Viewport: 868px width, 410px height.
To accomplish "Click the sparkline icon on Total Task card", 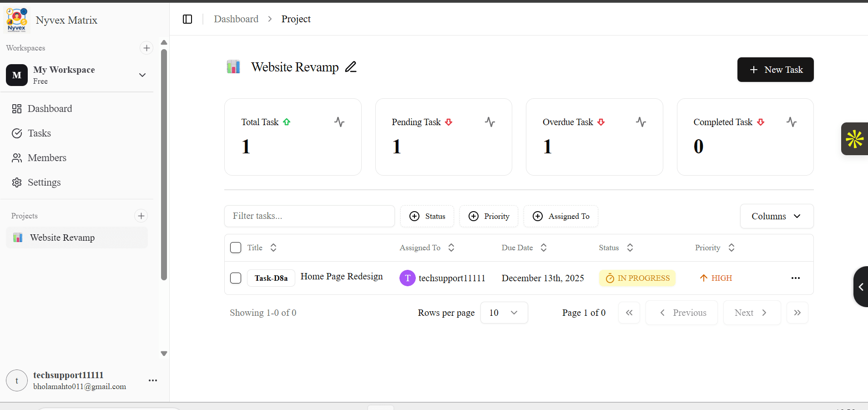I will click(339, 121).
